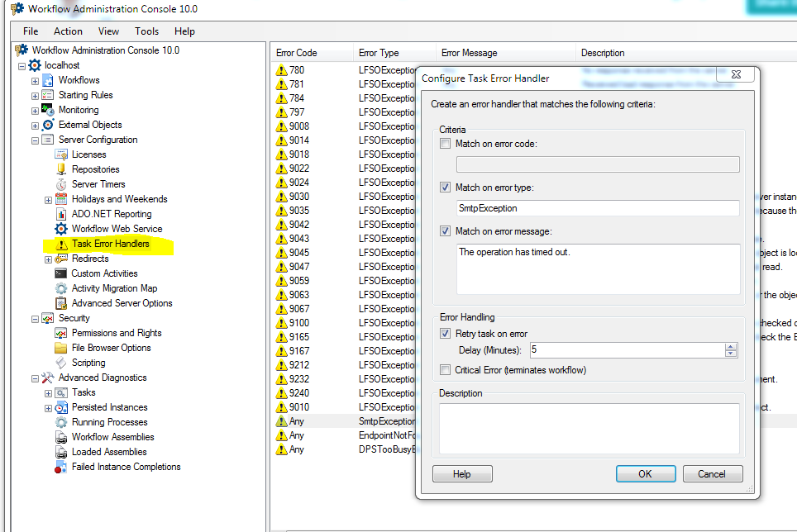Expand the External Objects node

(x=35, y=126)
